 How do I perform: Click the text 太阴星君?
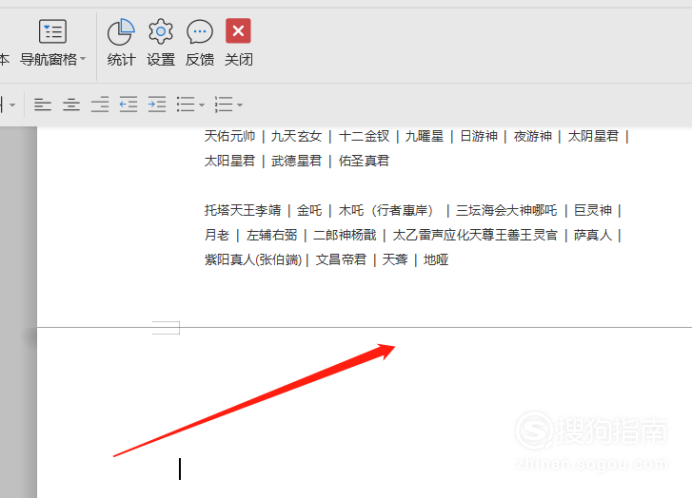[x=593, y=136]
